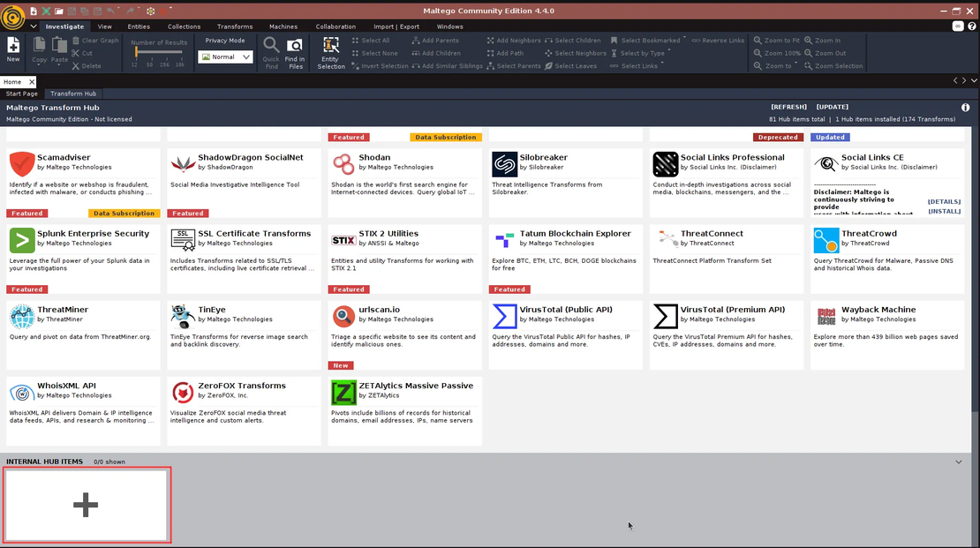The width and height of the screenshot is (980, 548).
Task: Click the Shodan hub item icon
Action: tap(343, 164)
